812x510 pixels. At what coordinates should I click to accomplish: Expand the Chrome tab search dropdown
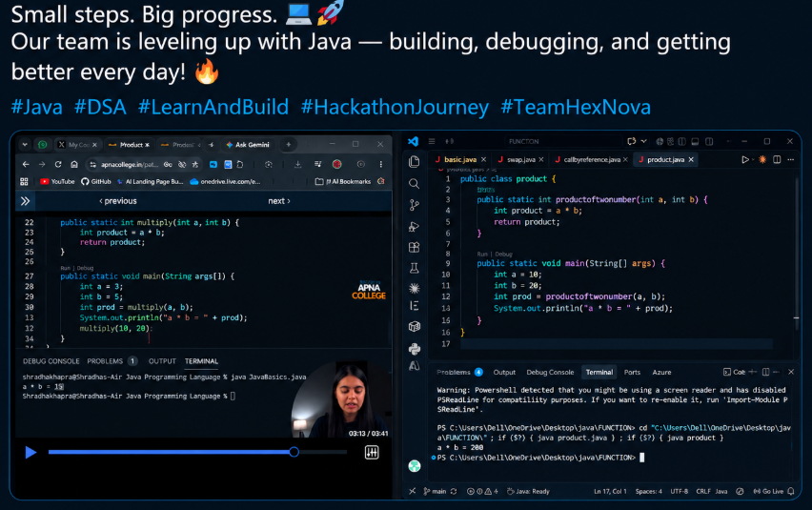tap(25, 145)
